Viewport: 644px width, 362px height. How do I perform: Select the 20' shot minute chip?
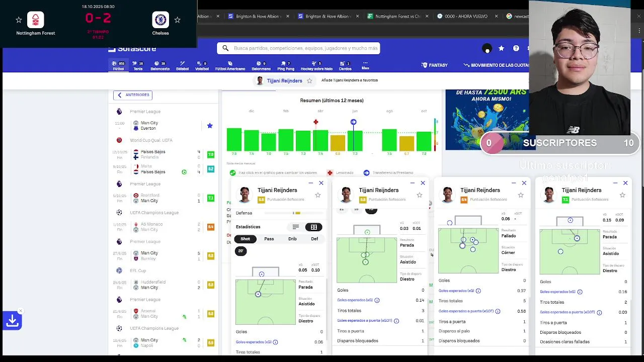tap(241, 251)
